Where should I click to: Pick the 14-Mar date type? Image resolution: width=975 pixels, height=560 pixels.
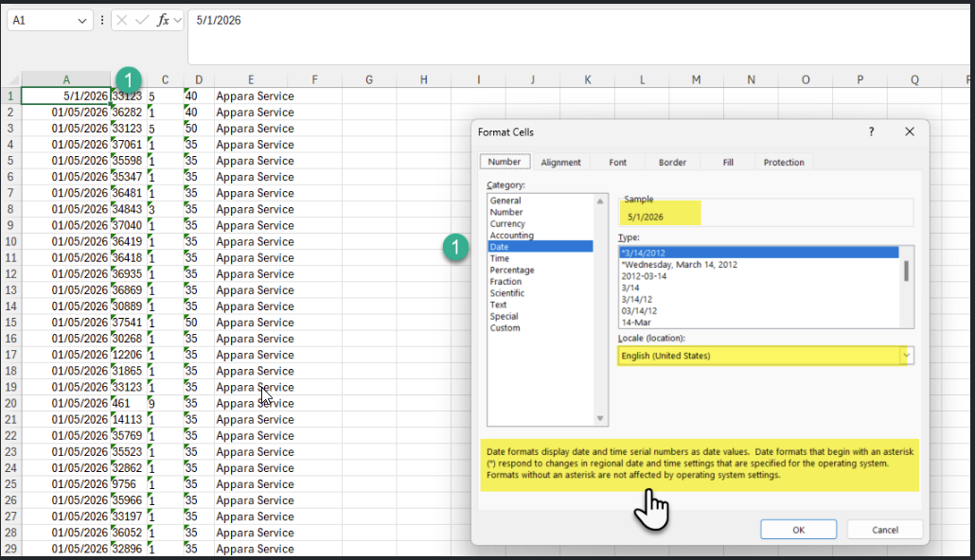(x=759, y=323)
